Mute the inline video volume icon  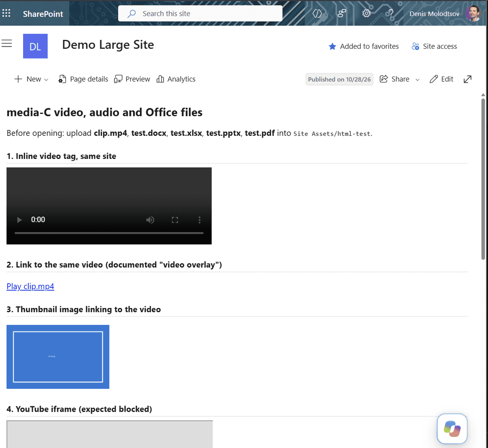[150, 220]
